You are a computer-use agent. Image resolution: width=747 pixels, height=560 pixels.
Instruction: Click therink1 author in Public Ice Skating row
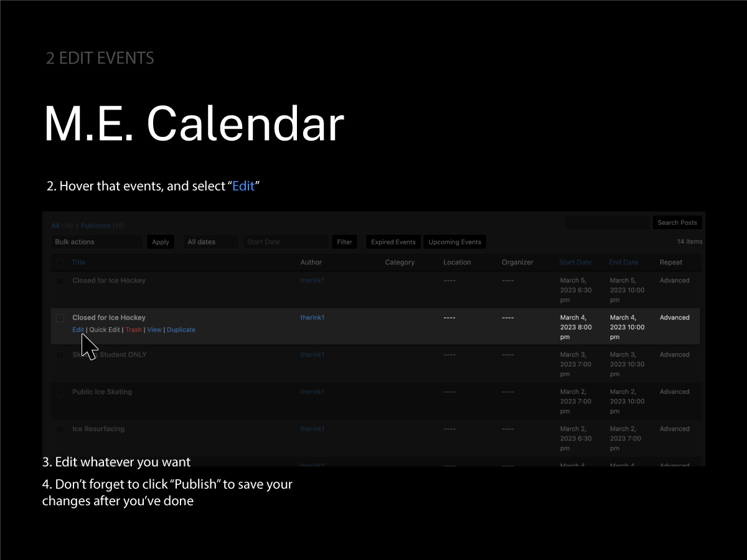tap(312, 392)
